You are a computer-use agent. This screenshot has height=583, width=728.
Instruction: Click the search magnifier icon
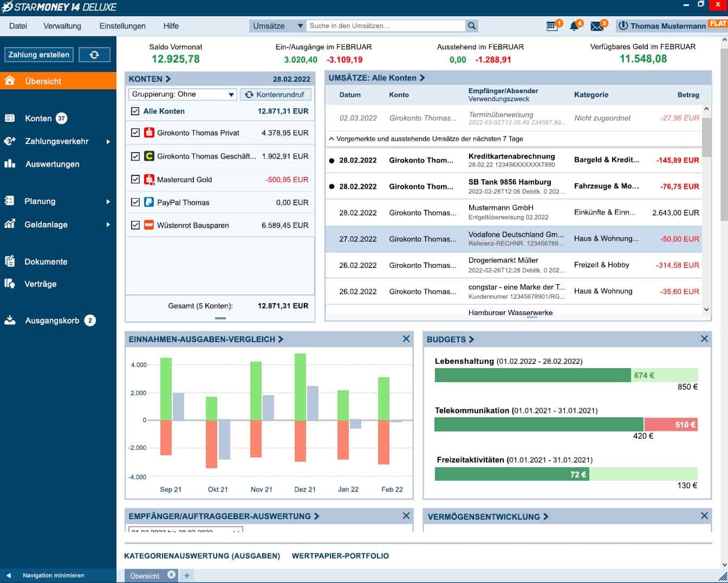[x=472, y=26]
